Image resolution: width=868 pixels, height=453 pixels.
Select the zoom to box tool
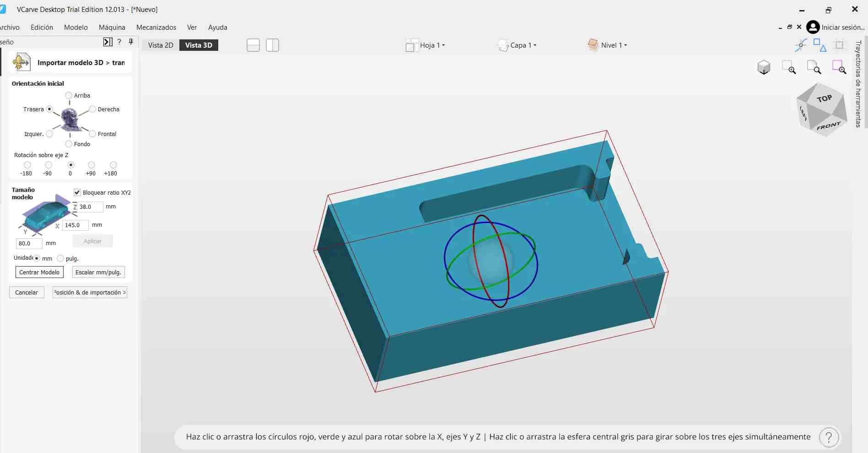[789, 67]
